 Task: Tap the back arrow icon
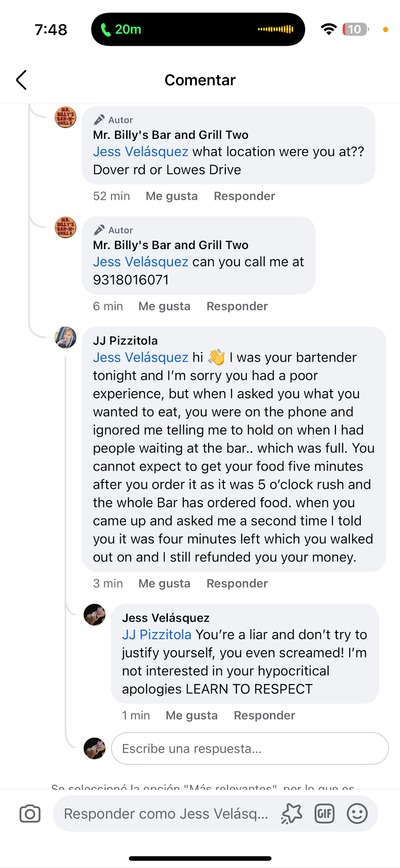point(21,80)
